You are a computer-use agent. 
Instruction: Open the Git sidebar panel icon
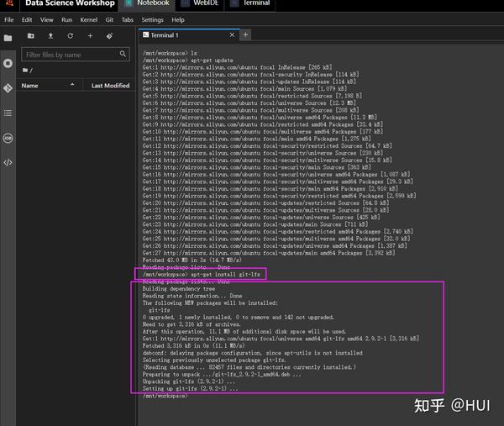pyautogui.click(x=8, y=88)
